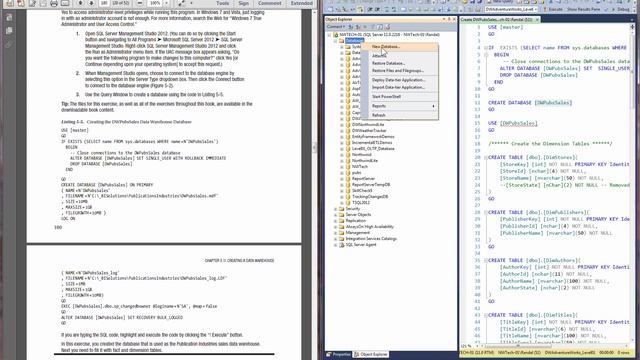This screenshot has height=360, width=640.
Task: Select the NorthwindLite database
Action: point(365,161)
